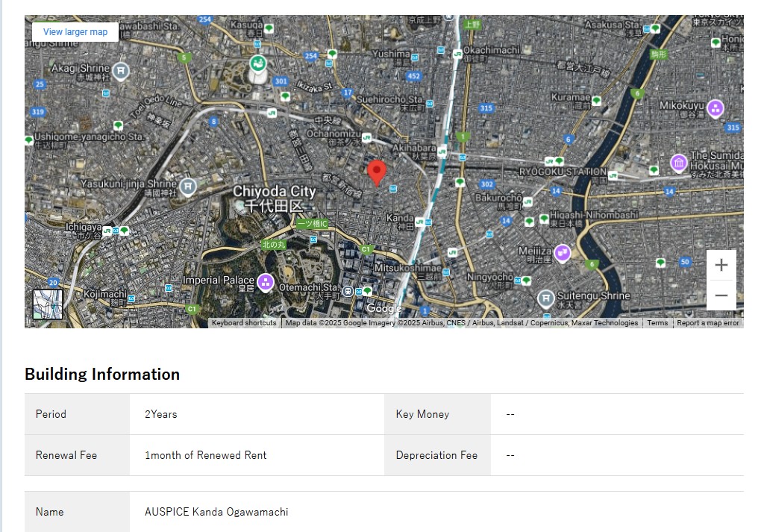Click the 'Key Money' label
Screen dimensions: 764x532
[x=422, y=414]
